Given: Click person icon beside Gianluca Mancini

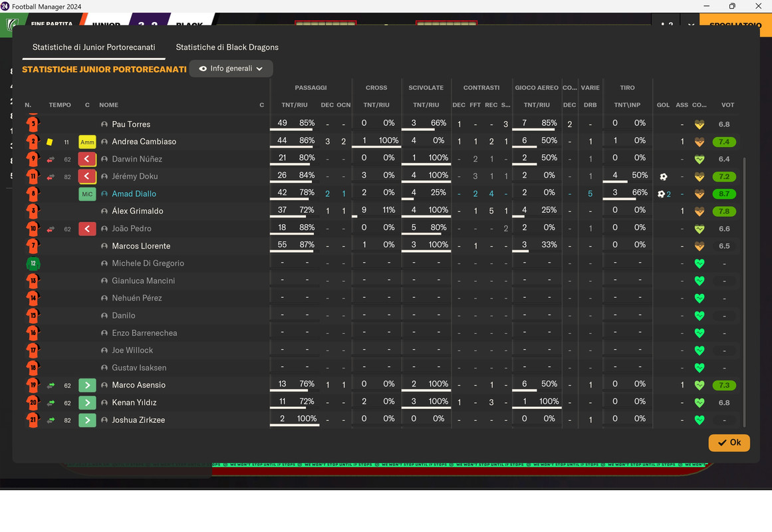Looking at the screenshot, I should (104, 281).
